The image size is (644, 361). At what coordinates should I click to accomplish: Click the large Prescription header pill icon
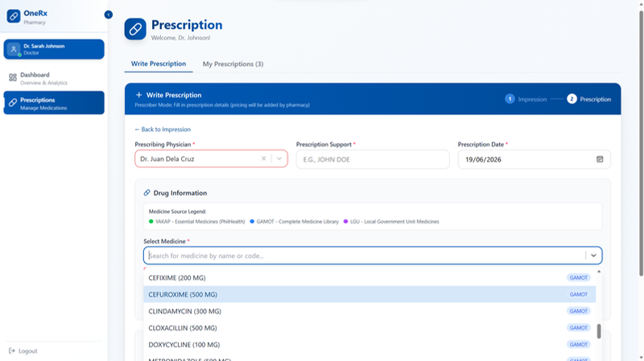tap(135, 29)
